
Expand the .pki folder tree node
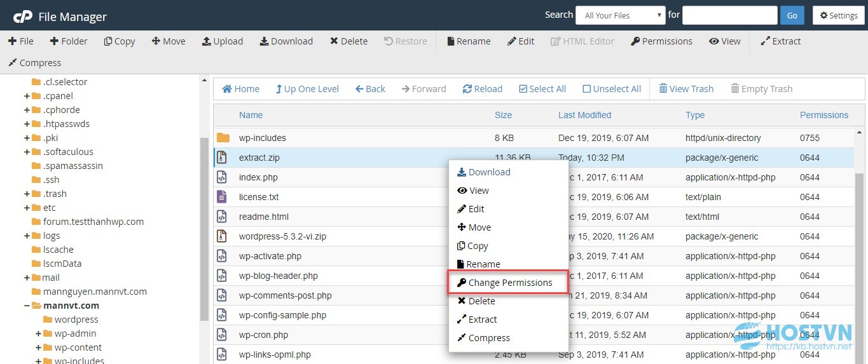(27, 138)
